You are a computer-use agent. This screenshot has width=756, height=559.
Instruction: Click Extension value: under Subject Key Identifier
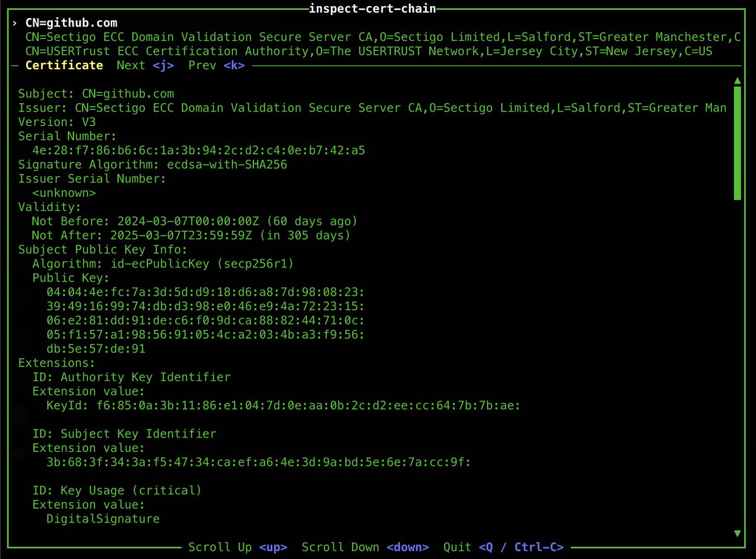pos(89,448)
